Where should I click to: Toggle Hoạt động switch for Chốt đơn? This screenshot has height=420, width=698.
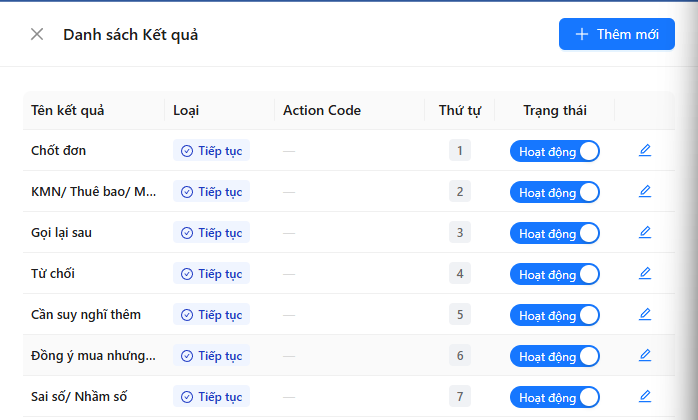click(555, 151)
